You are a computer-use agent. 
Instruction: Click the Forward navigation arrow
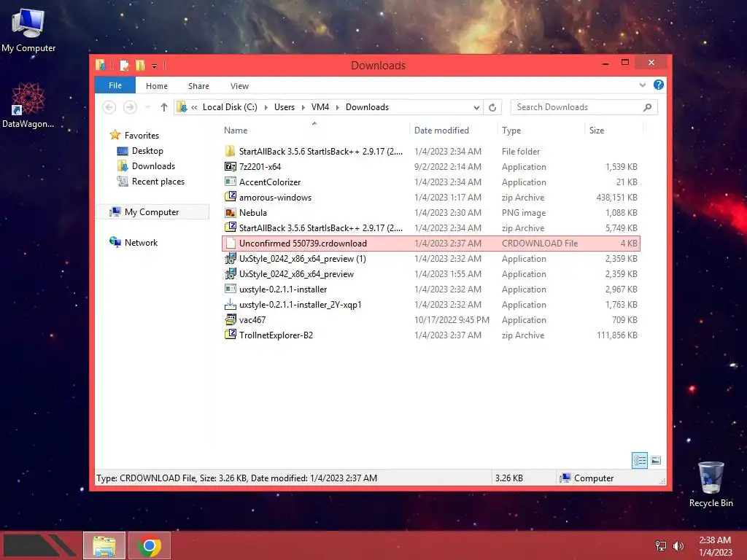130,107
